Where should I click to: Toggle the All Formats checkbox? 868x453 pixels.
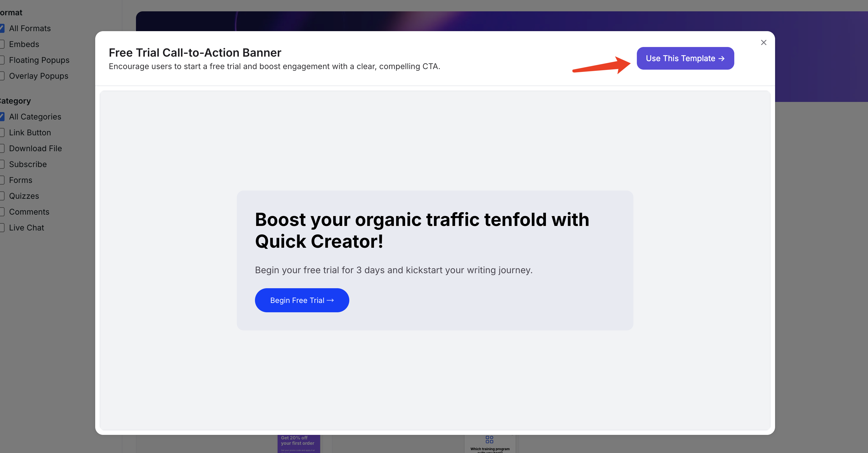point(2,28)
